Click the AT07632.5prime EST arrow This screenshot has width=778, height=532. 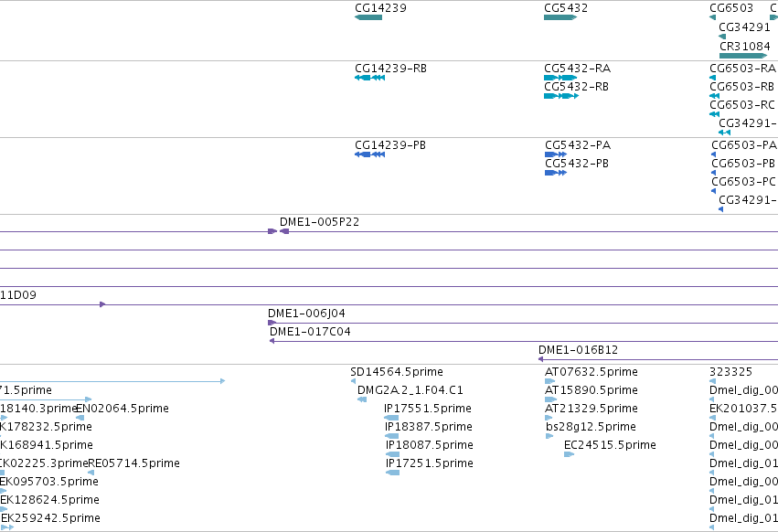[x=549, y=381]
